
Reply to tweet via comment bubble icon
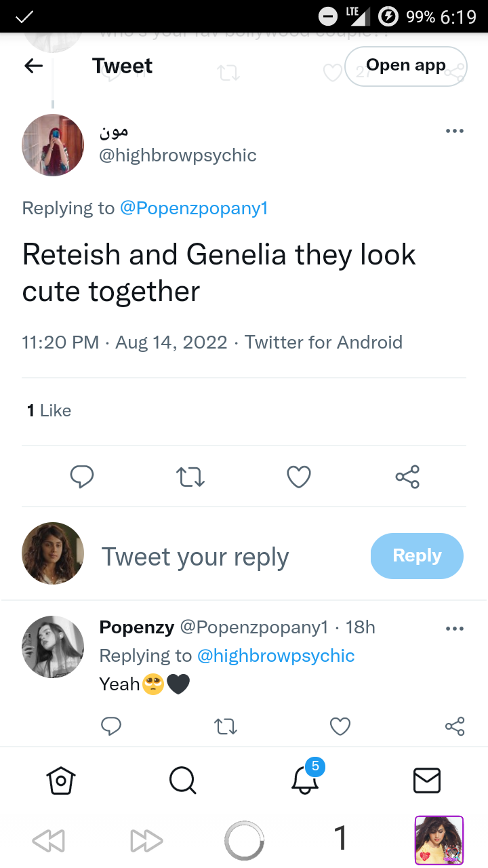pos(82,477)
